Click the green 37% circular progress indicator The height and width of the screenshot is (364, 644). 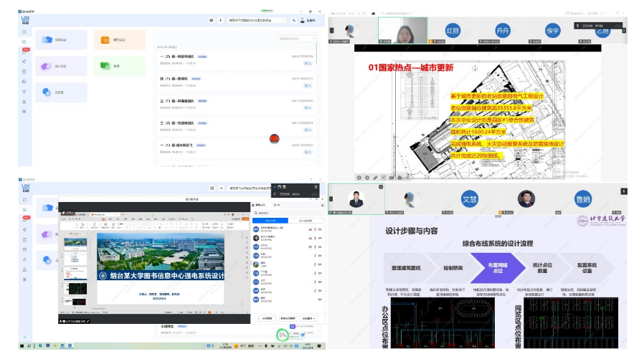point(282,334)
